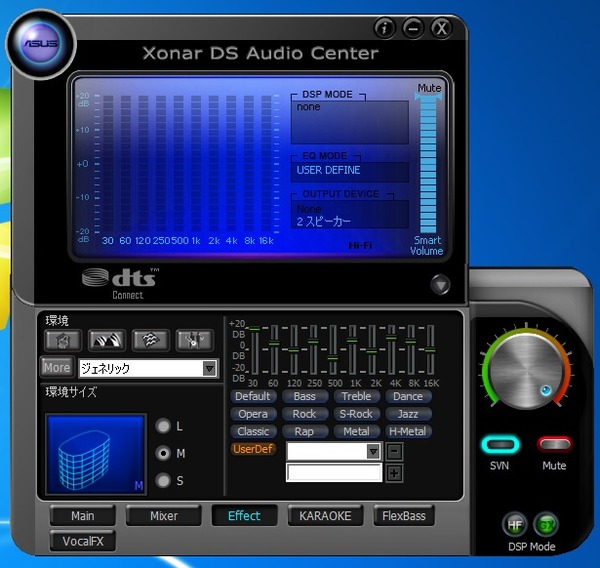Apply the S-Rock EQ preset
This screenshot has width=600, height=568.
pyautogui.click(x=356, y=414)
